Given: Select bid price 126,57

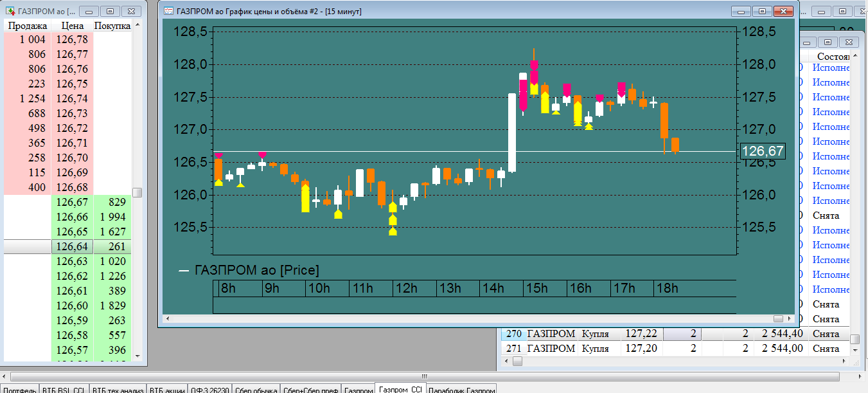Looking at the screenshot, I should 72,350.
